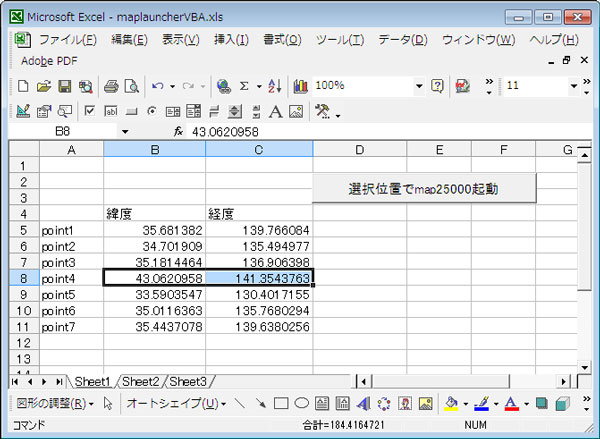Click the Undo arrow icon

tap(158, 86)
